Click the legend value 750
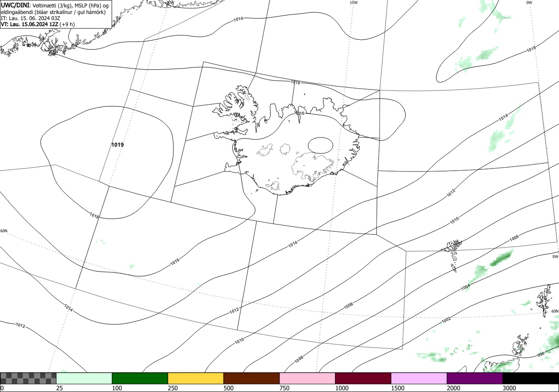The width and height of the screenshot is (559, 392). (284, 388)
